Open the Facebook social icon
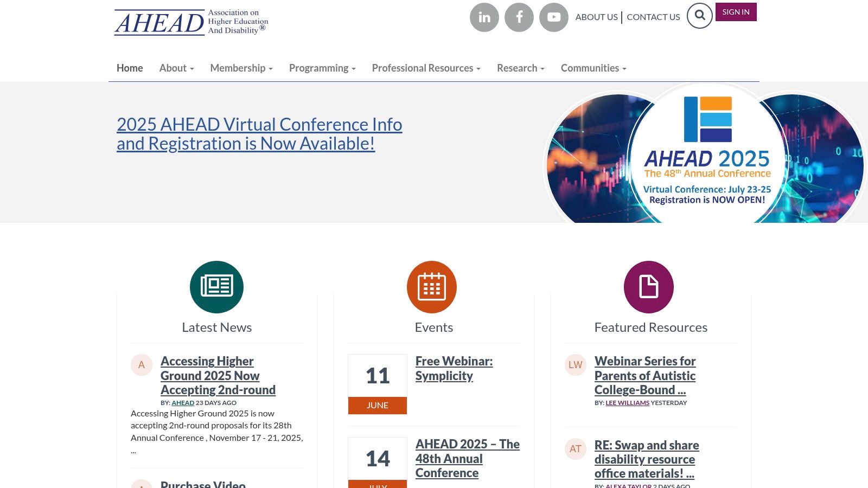Screen dimensions: 868x488 click(x=519, y=17)
